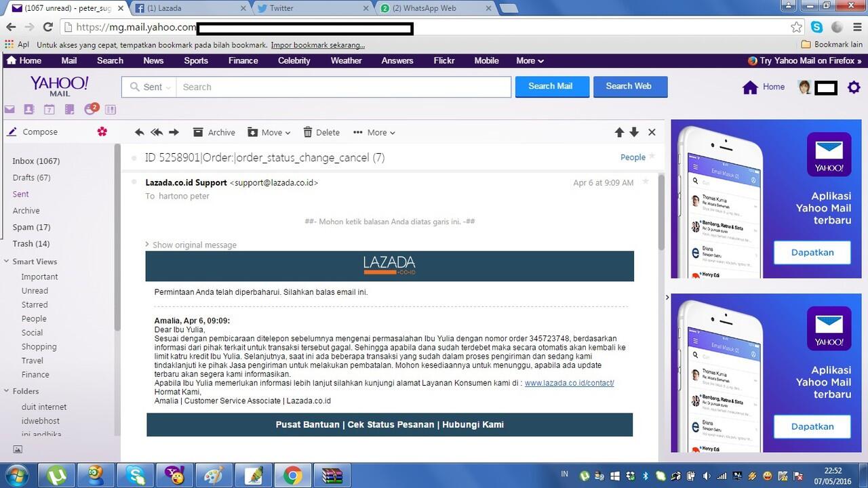Open the Spam (17) folder
This screenshot has height=488, width=868.
pyautogui.click(x=31, y=227)
